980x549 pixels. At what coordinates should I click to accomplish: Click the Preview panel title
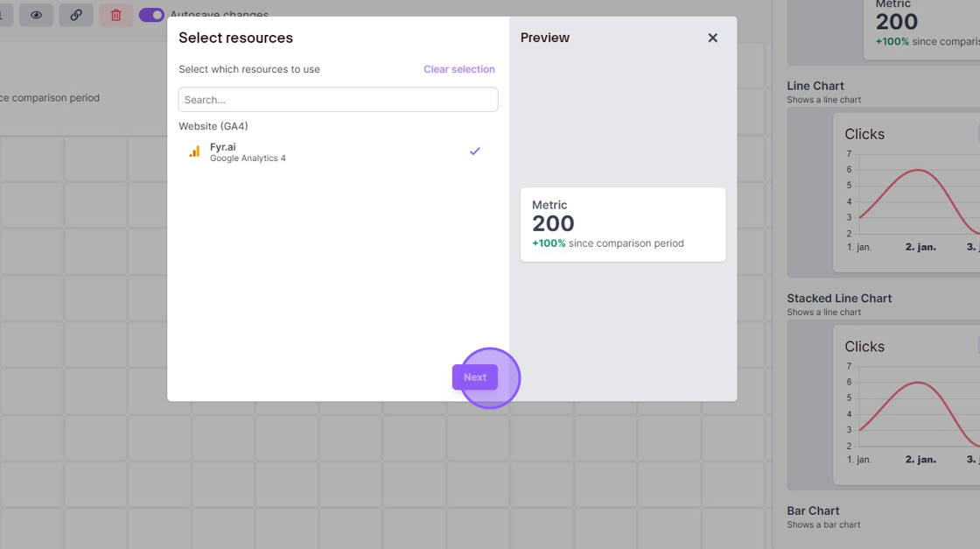coord(545,38)
